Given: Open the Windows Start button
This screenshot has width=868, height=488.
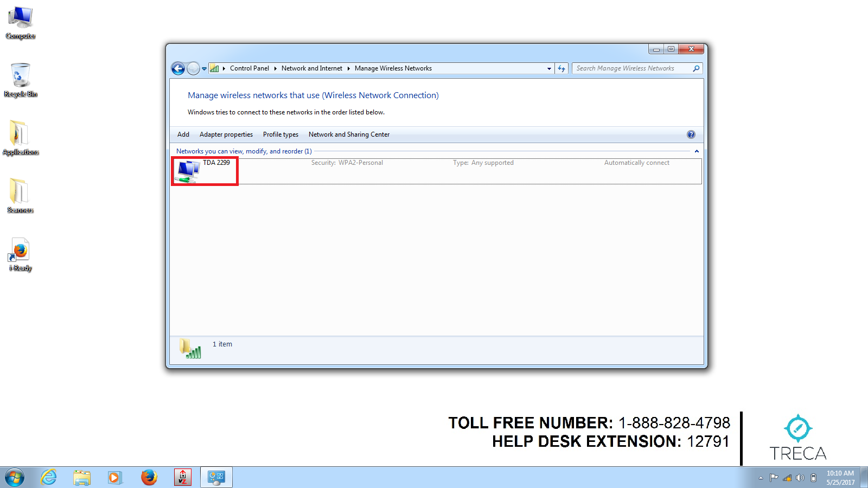Looking at the screenshot, I should point(15,477).
